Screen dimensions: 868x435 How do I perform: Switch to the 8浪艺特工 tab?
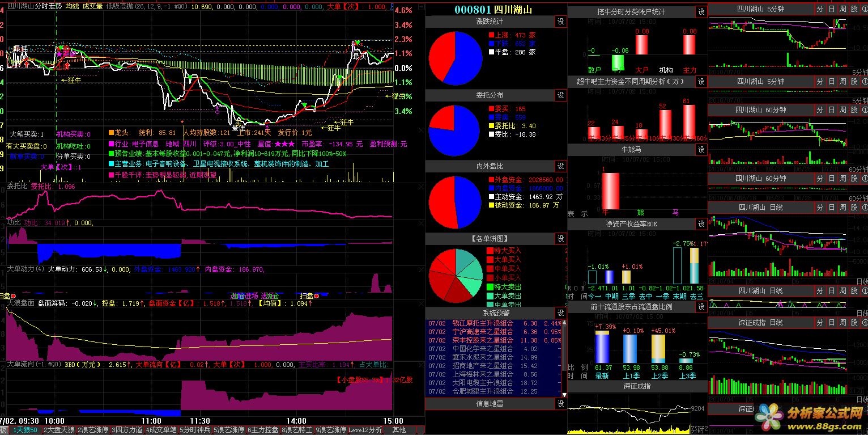click(x=296, y=430)
